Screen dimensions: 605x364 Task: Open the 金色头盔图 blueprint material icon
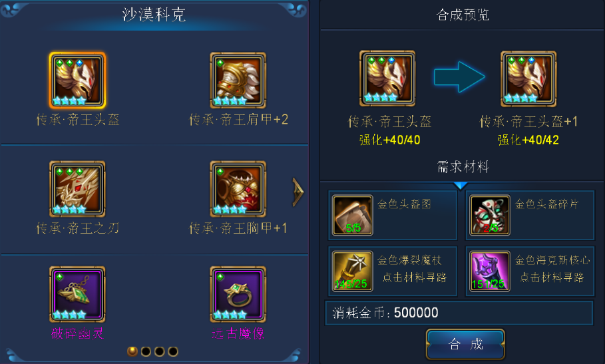coord(353,215)
